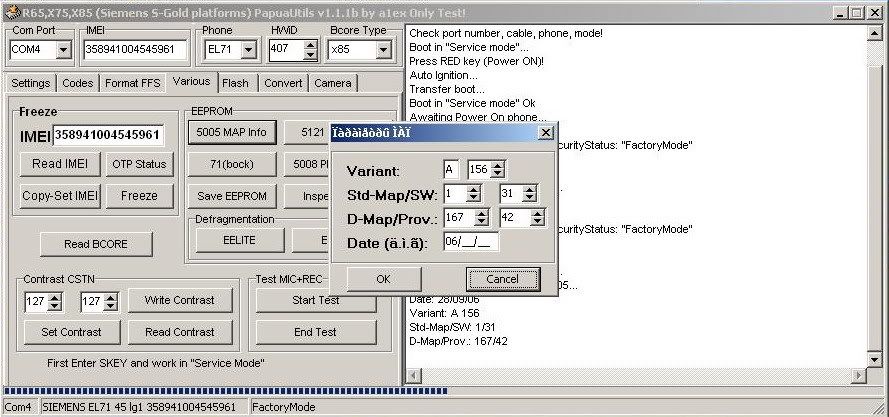889x417 pixels.
Task: Open the Com Port dropdown showing COM4
Action: [64, 50]
